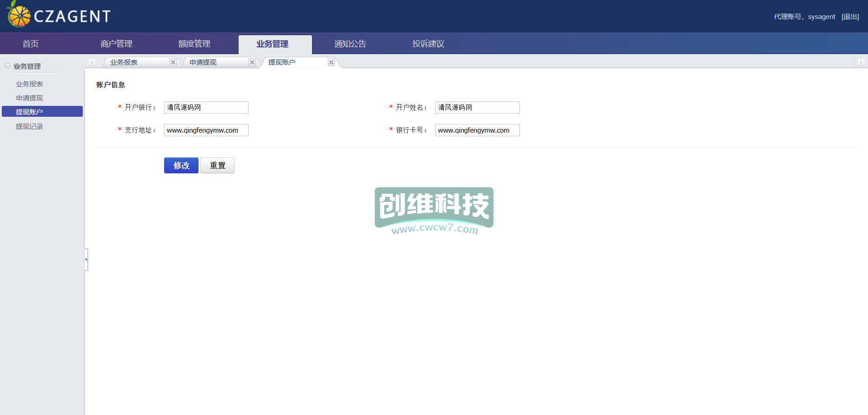This screenshot has width=868, height=415.
Task: Open 申请提现 in the sidebar
Action: click(x=29, y=98)
